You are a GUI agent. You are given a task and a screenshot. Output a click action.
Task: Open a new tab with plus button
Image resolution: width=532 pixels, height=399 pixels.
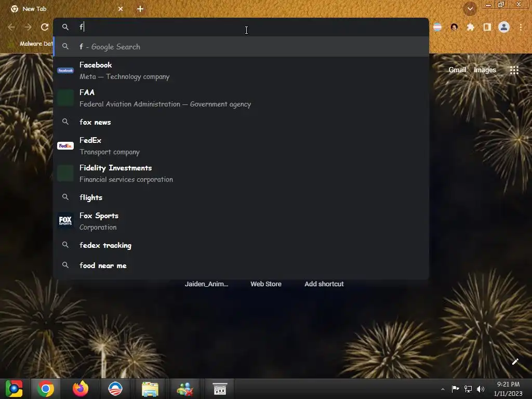140,9
